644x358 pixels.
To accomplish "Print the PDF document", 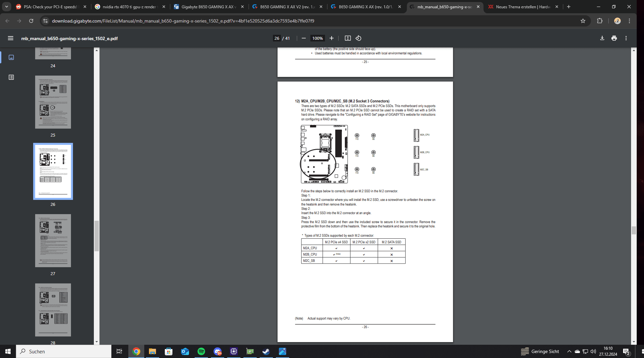I will (x=614, y=38).
